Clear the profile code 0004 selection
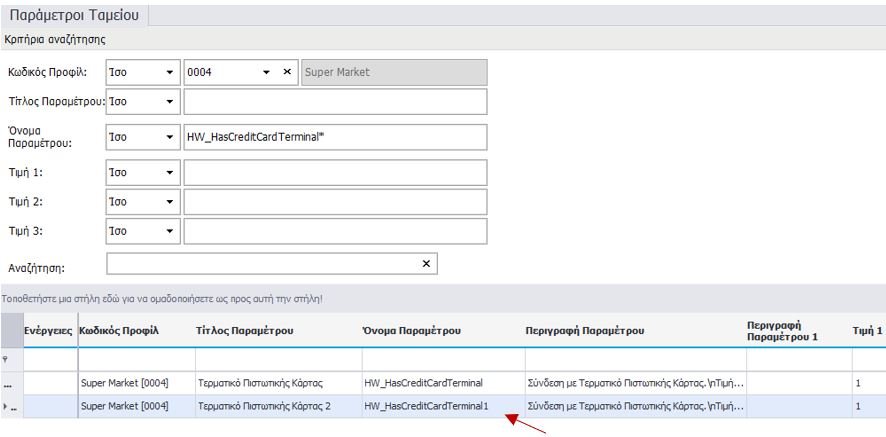The width and height of the screenshot is (886, 437). 286,73
